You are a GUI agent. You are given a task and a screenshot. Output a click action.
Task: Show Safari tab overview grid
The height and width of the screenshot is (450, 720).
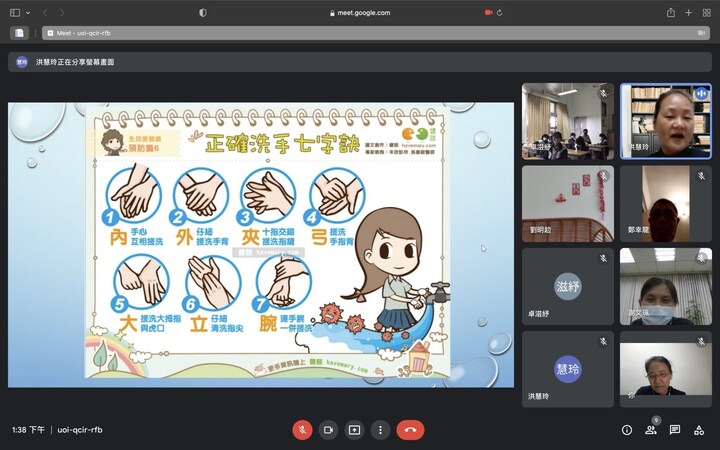[x=706, y=13]
